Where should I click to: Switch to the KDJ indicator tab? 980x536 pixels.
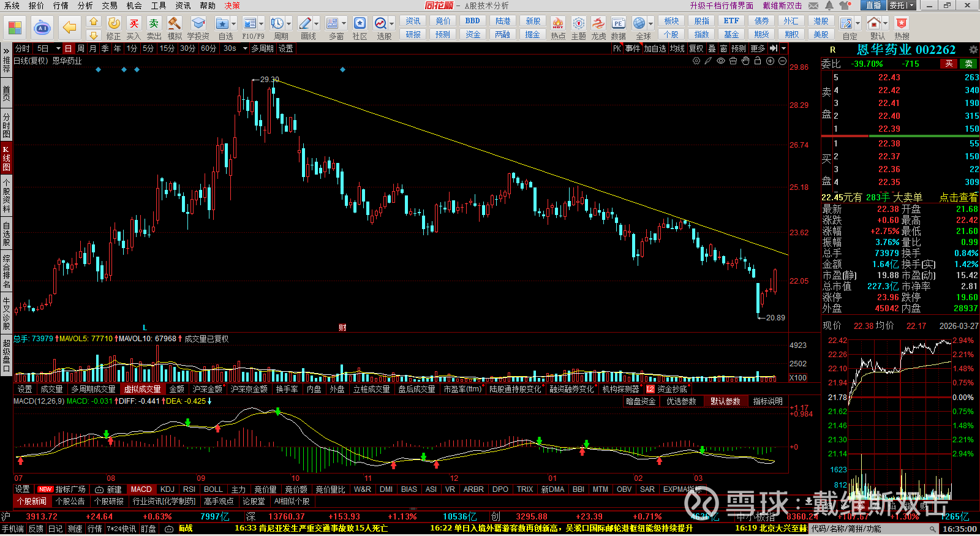click(167, 489)
